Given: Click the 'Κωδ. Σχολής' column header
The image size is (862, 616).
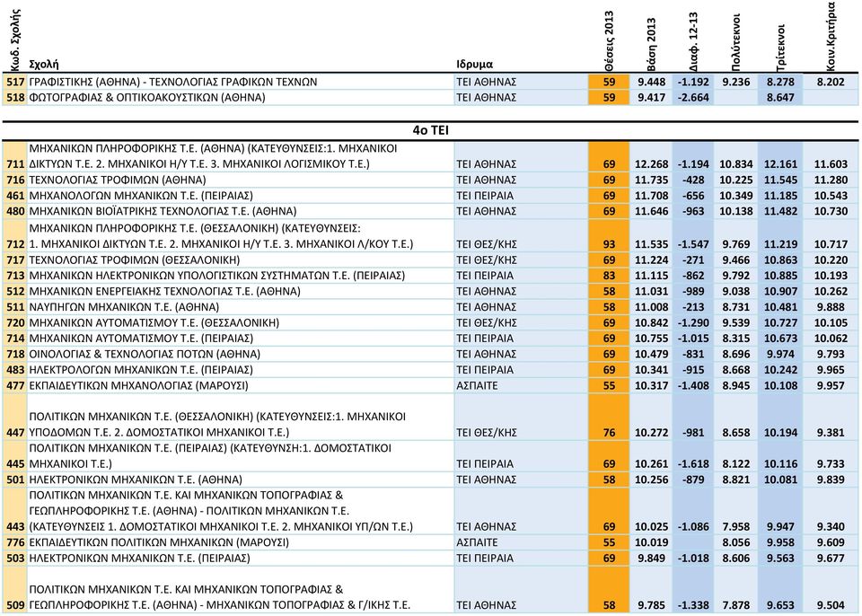Looking at the screenshot, I should point(15,40).
